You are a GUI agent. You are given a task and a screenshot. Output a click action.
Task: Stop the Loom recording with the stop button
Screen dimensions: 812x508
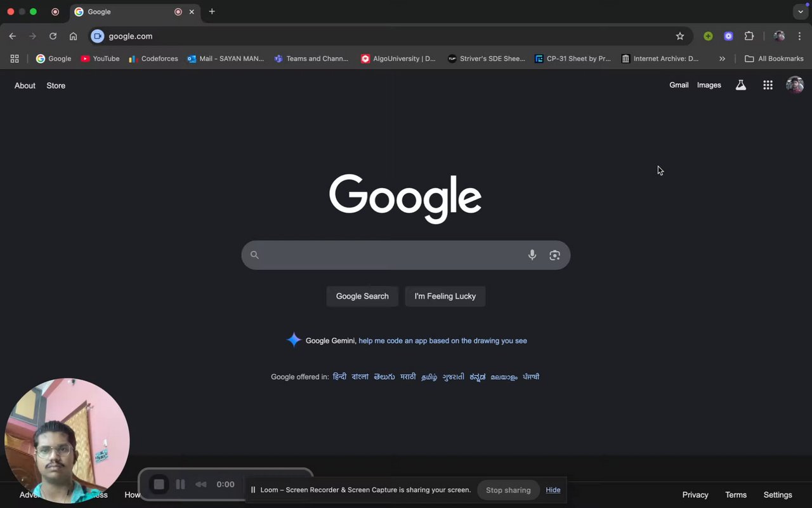(159, 485)
